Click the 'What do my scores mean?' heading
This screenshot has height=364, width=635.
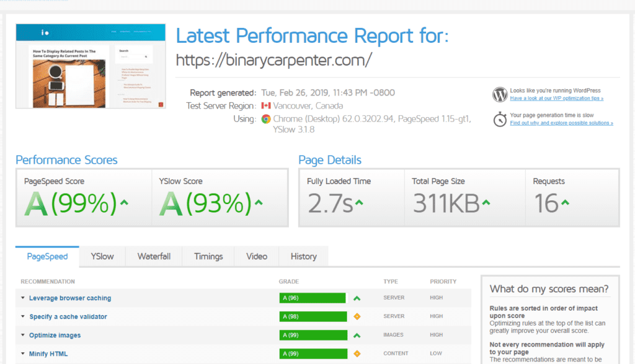[x=549, y=289]
